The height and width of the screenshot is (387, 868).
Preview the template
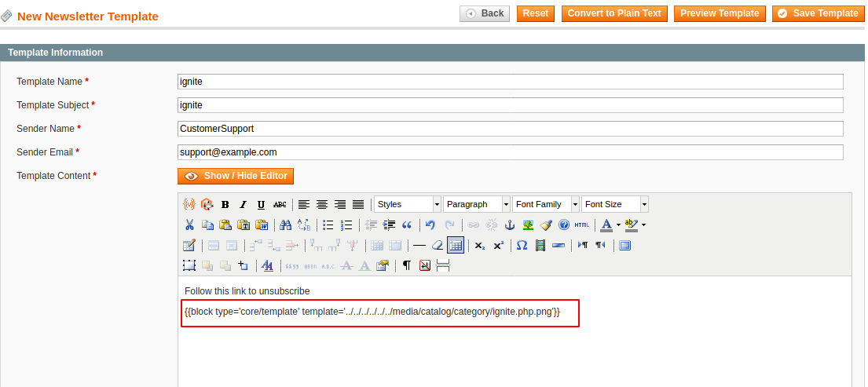(720, 14)
